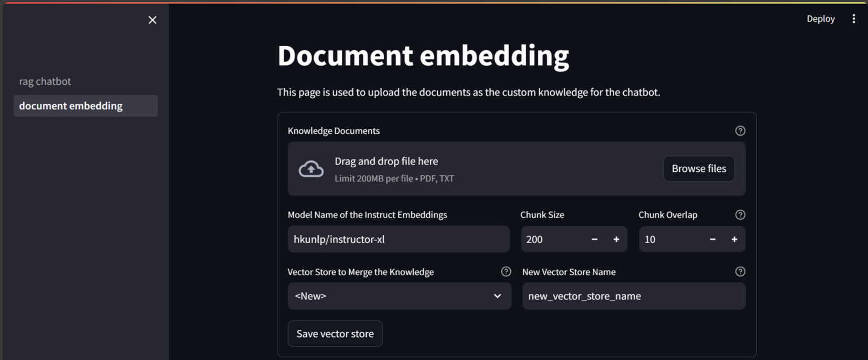Screen dimensions: 868x360
Task: Click the Browse files button
Action: tap(698, 168)
